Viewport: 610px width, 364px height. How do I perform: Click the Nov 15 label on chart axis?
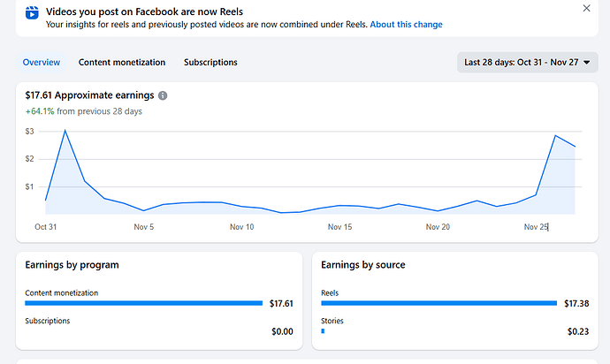tap(339, 227)
